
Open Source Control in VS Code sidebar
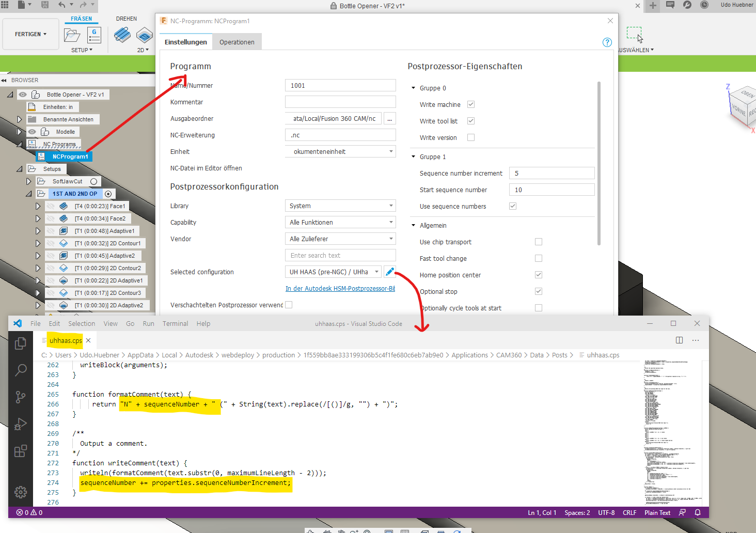tap(21, 397)
